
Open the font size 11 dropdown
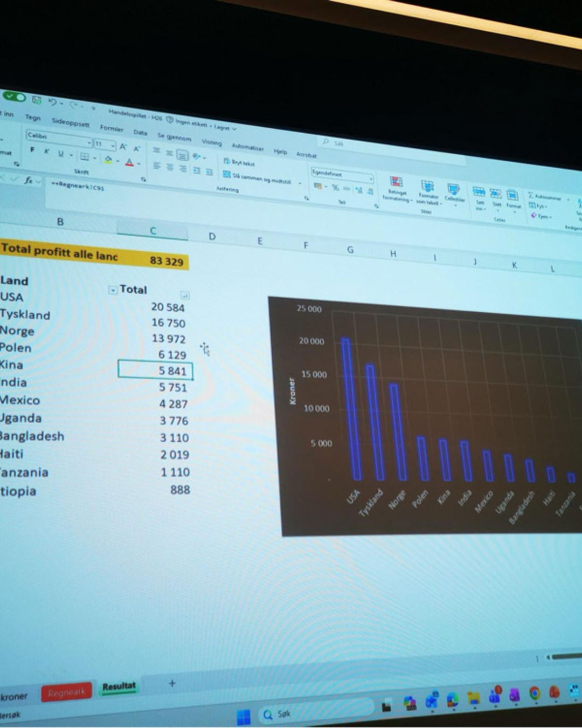(113, 145)
